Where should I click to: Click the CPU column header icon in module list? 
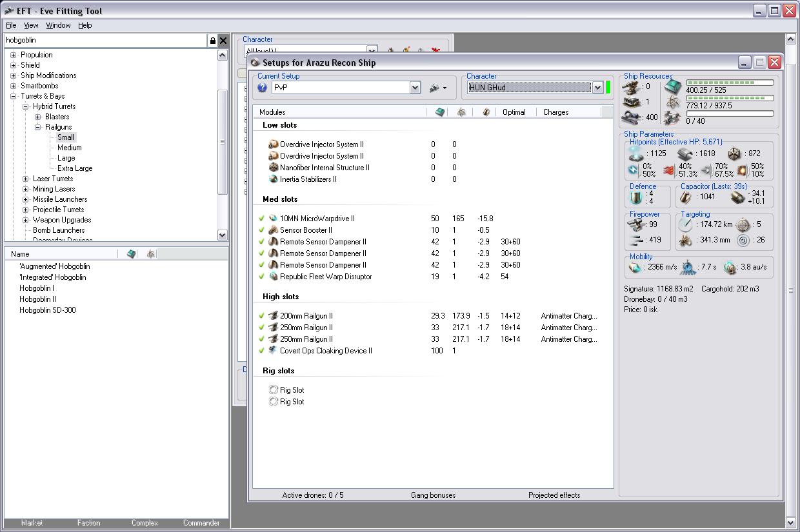(x=440, y=112)
